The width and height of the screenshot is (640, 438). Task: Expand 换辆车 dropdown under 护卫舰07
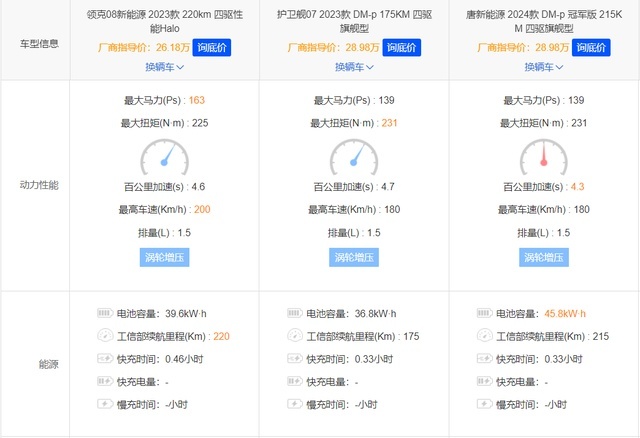(x=354, y=67)
